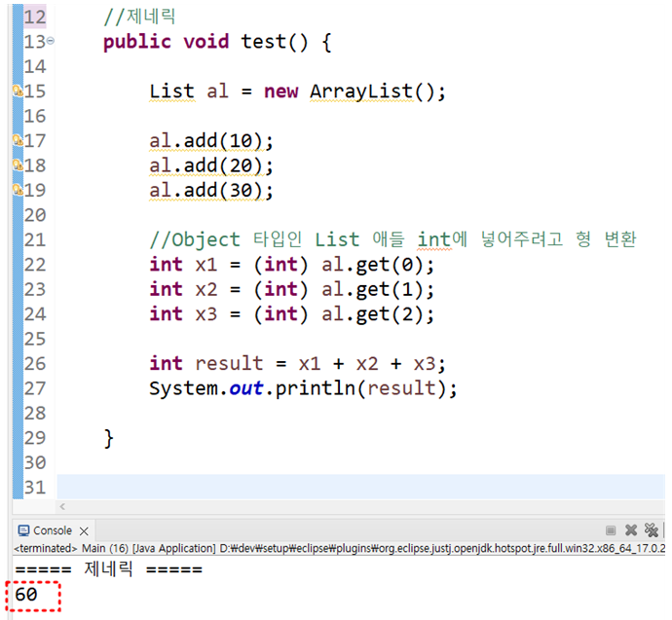This screenshot has height=620, width=672.
Task: Click warning marker on line 18
Action: pyautogui.click(x=18, y=164)
